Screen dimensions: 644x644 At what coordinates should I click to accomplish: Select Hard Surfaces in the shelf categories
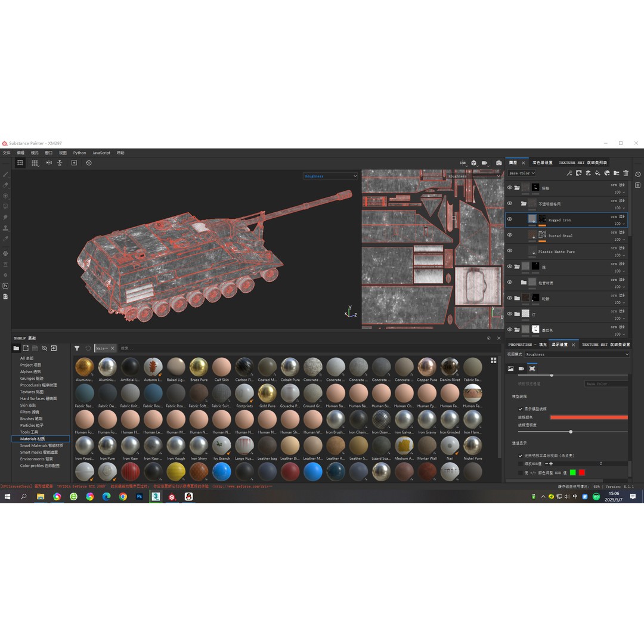pos(38,399)
